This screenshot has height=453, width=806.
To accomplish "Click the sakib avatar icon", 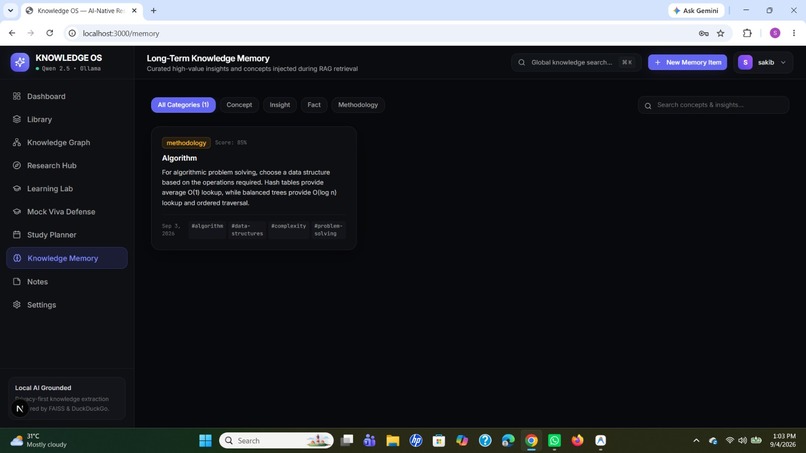I will point(745,62).
